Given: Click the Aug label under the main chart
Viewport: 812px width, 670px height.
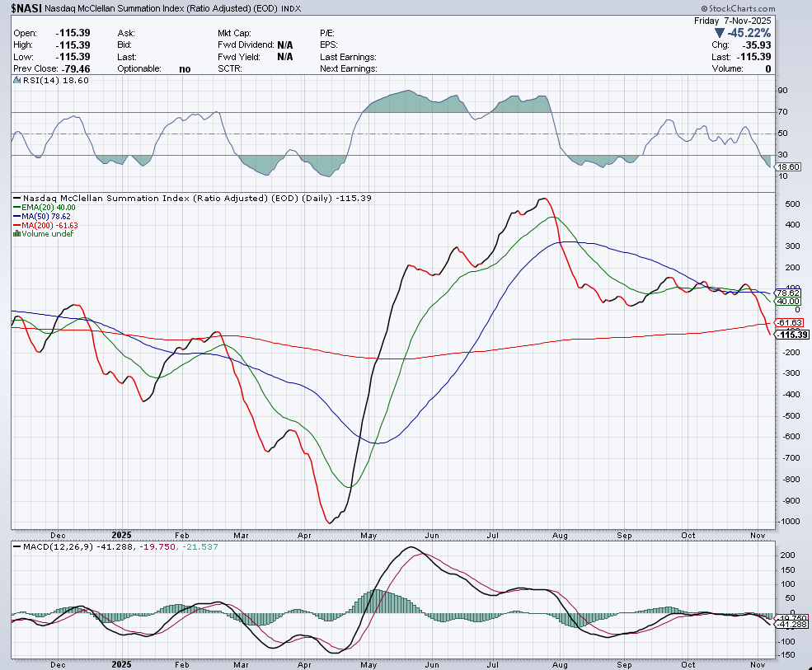Looking at the screenshot, I should point(559,536).
